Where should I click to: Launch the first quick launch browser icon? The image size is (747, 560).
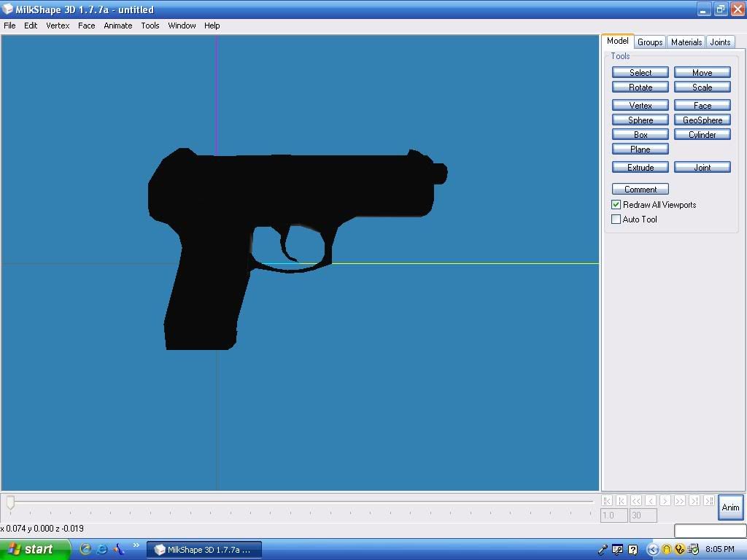click(85, 549)
